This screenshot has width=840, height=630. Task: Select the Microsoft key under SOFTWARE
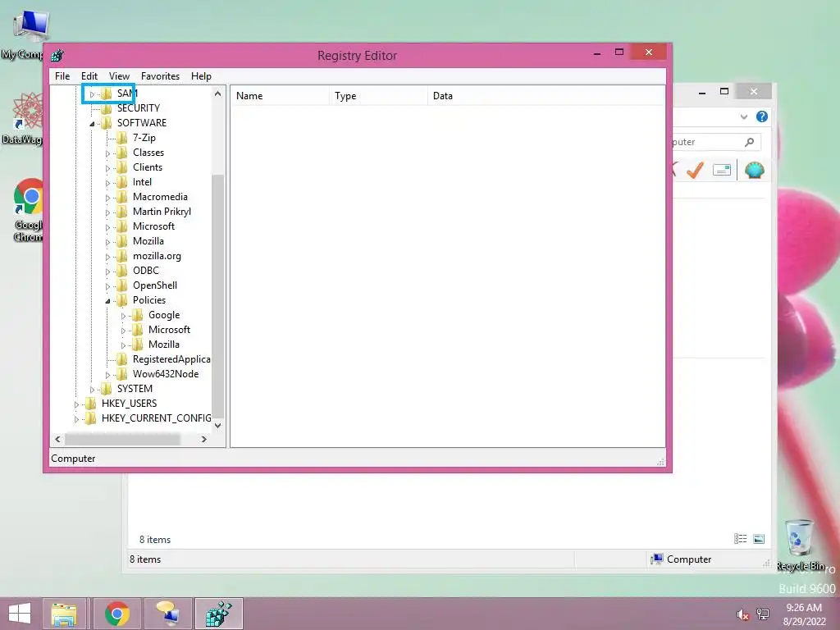point(153,226)
